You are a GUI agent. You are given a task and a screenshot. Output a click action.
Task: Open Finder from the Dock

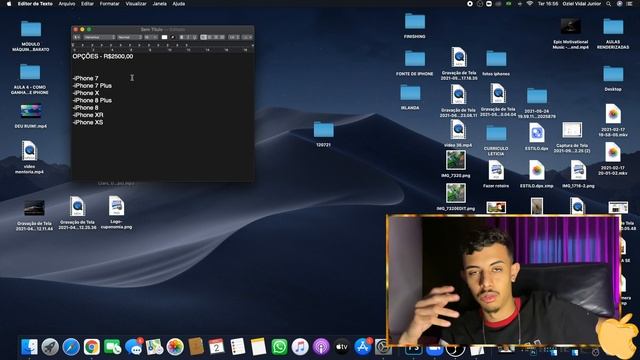tap(29, 347)
